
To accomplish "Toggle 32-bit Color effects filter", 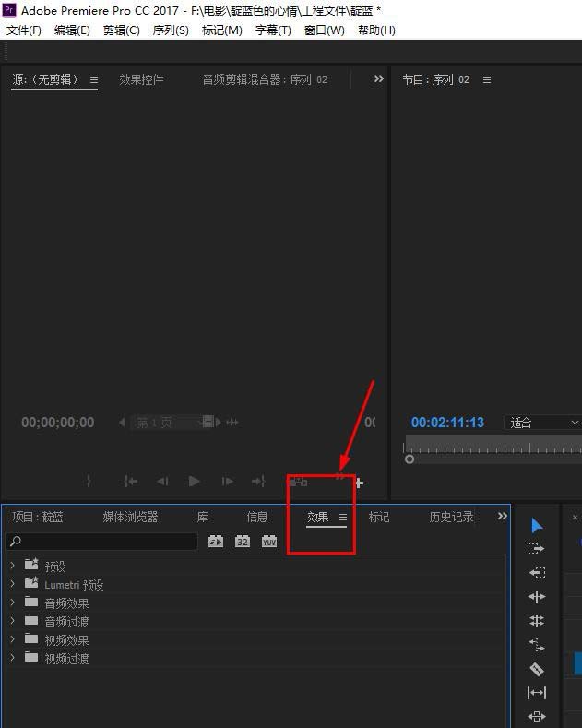I will point(243,541).
